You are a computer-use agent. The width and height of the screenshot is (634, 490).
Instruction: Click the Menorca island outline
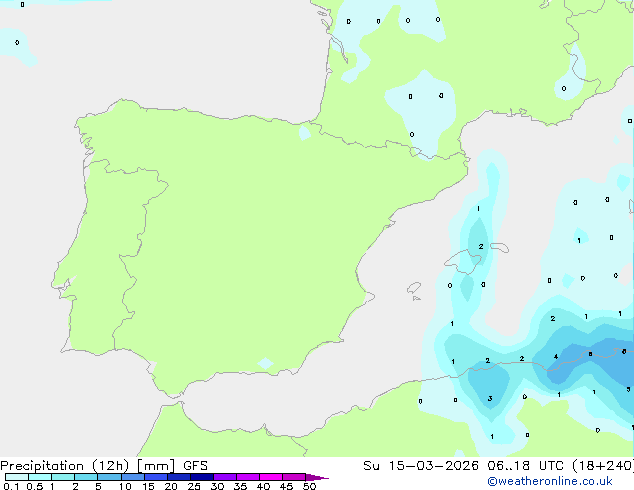coord(499,247)
